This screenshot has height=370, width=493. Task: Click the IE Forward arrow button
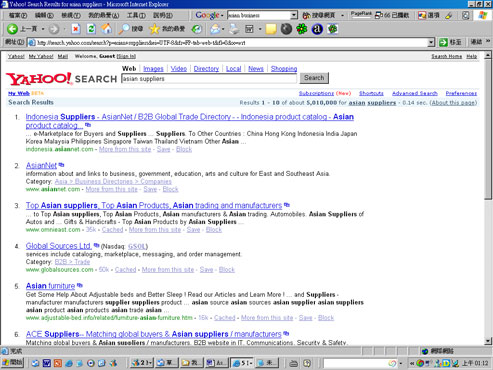(x=54, y=29)
